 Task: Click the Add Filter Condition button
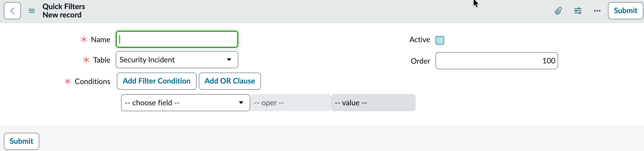pyautogui.click(x=157, y=81)
